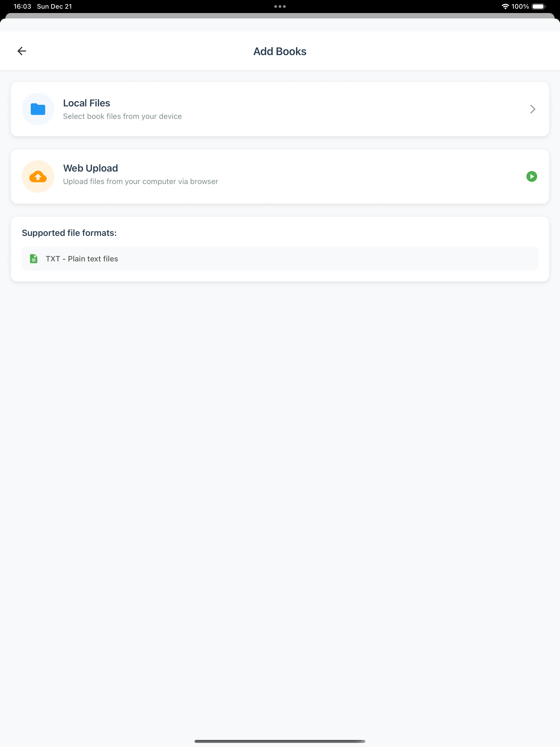
Task: Tap the 100% battery percentage label
Action: coord(520,6)
